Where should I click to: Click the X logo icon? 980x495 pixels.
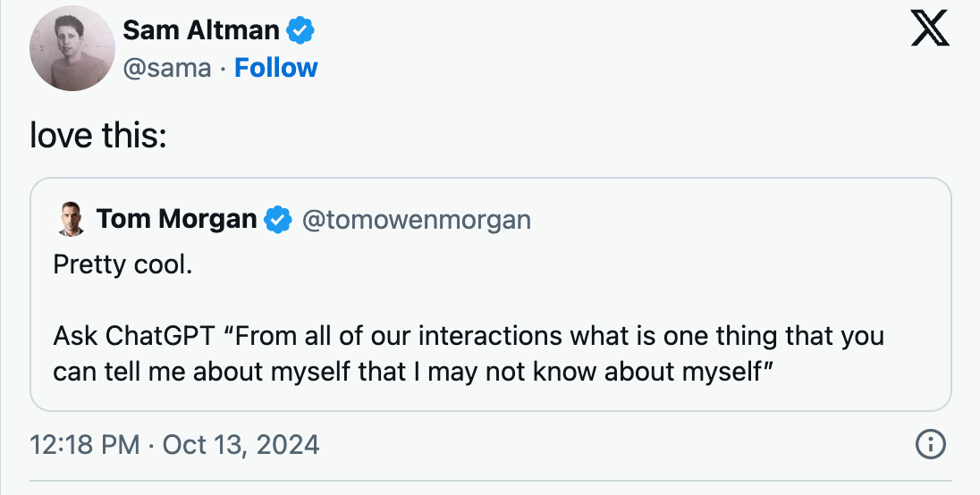tap(930, 29)
